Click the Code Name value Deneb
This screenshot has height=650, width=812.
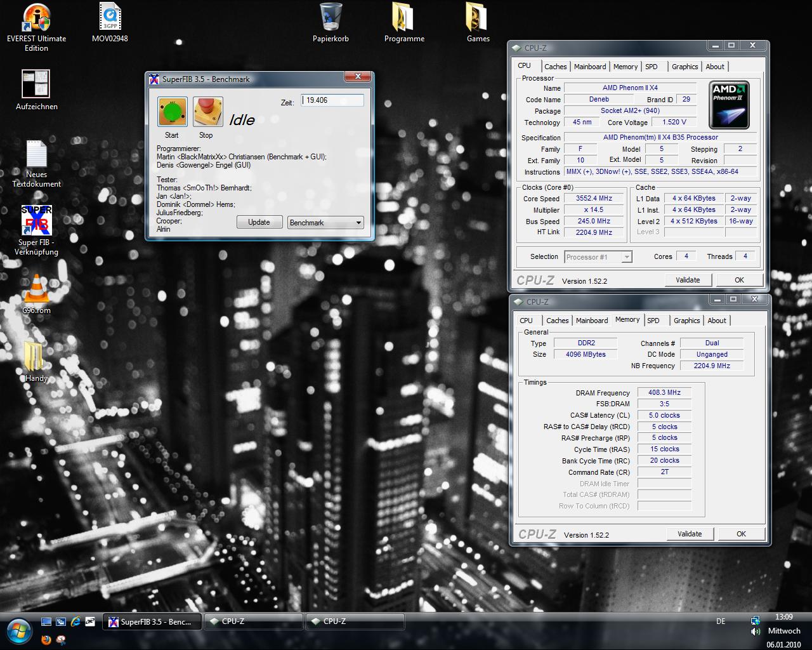(x=599, y=99)
